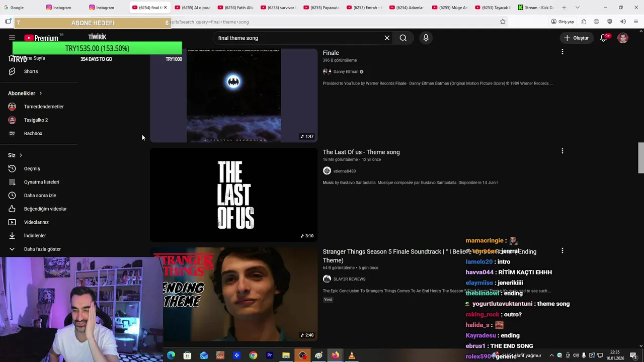Open the account avatar menu
Viewport: 644px width, 362px height.
623,38
